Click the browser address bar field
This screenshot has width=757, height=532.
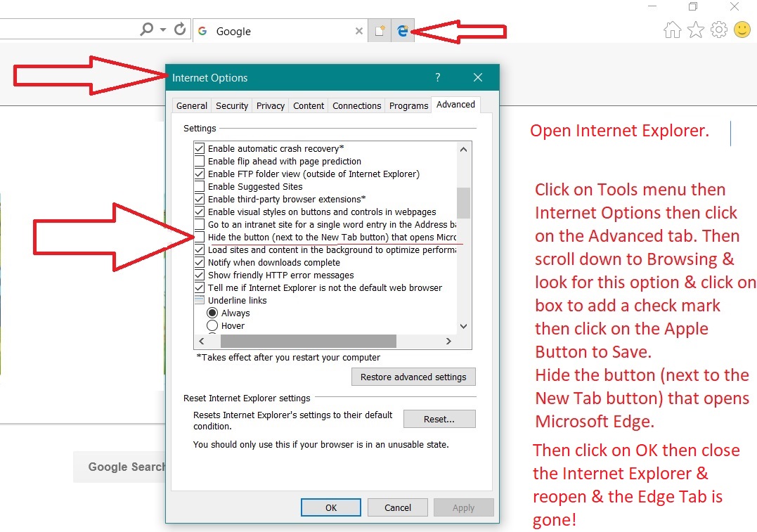tap(67, 30)
